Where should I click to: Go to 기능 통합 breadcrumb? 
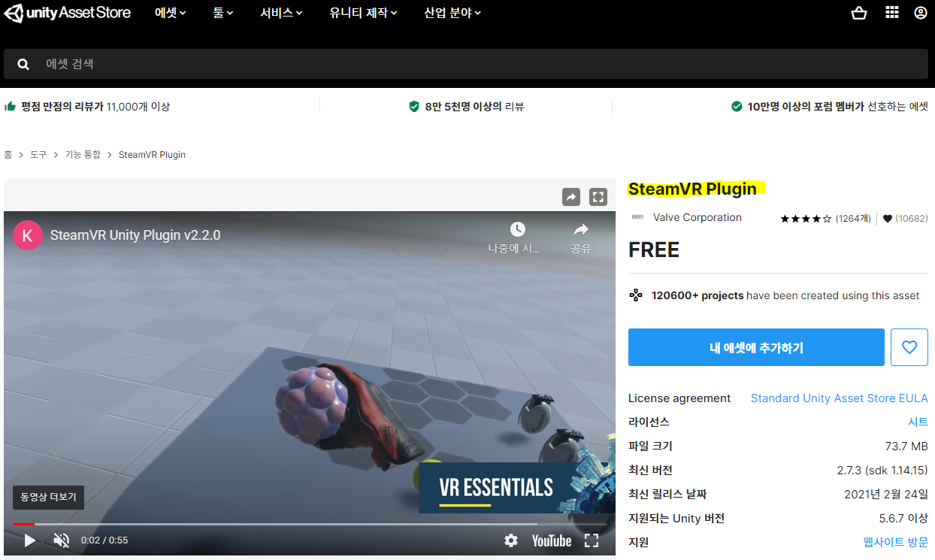pyautogui.click(x=83, y=155)
